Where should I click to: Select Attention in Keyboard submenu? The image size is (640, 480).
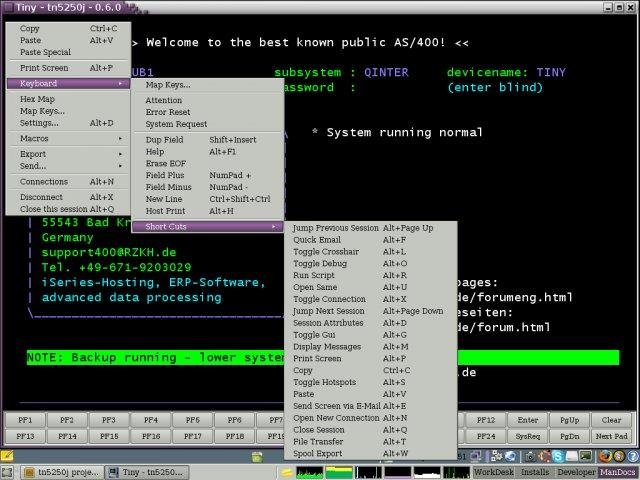click(208, 100)
